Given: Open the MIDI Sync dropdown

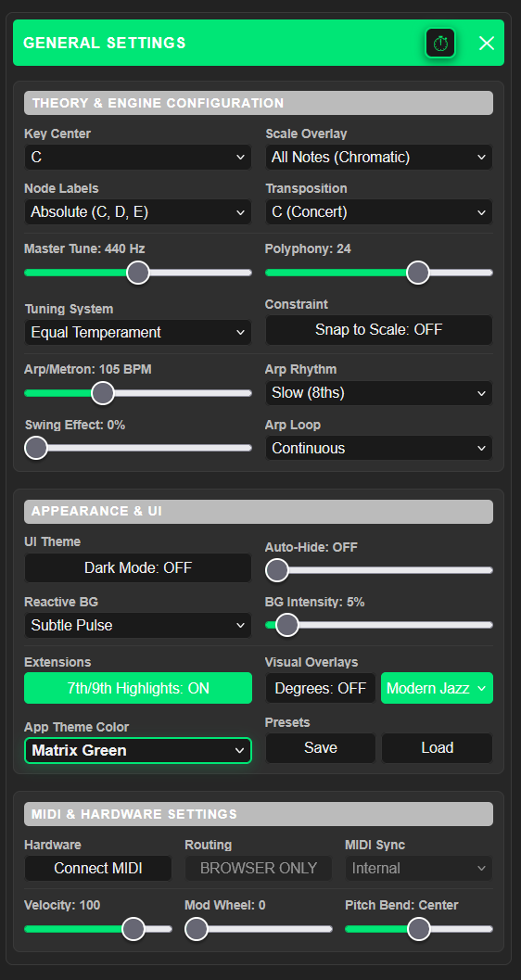Looking at the screenshot, I should coord(418,869).
